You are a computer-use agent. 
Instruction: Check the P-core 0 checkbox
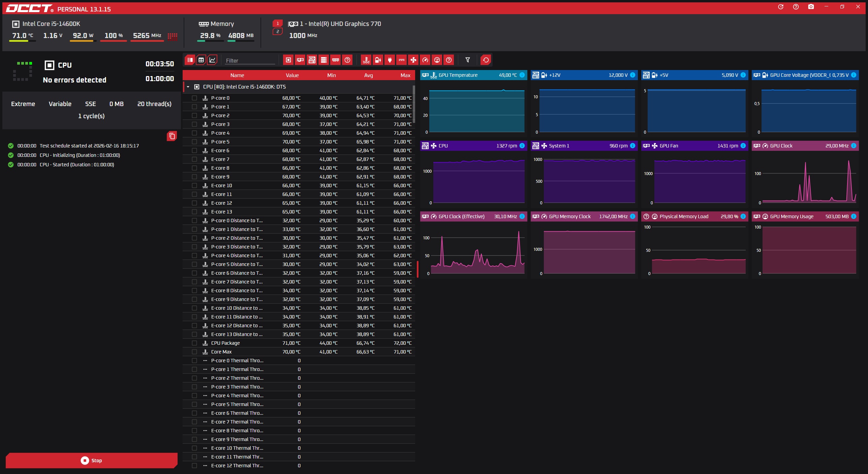(194, 98)
